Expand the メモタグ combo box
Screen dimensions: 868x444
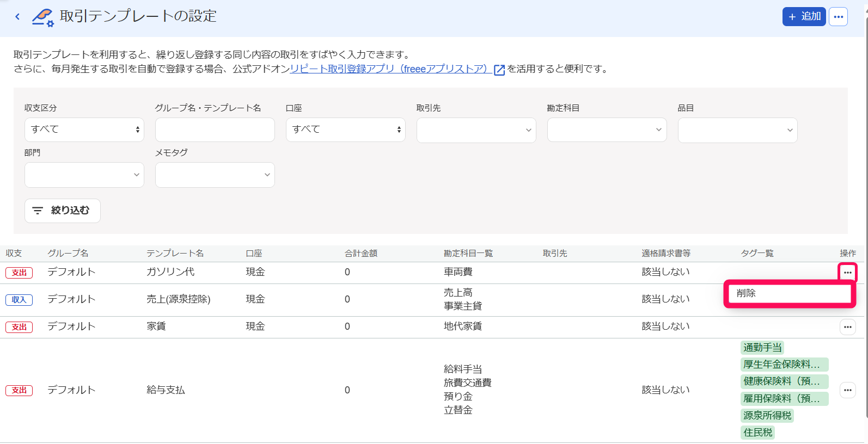coord(215,175)
